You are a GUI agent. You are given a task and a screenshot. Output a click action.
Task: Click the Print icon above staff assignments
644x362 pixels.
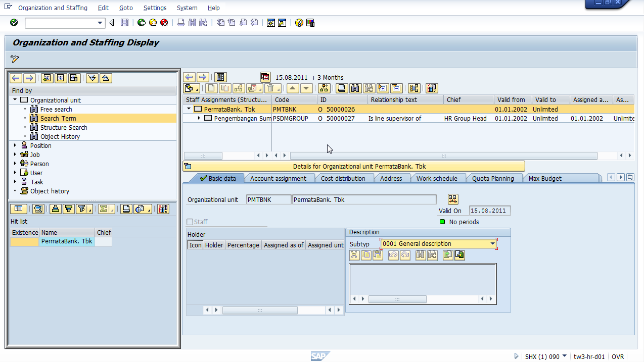tap(342, 88)
